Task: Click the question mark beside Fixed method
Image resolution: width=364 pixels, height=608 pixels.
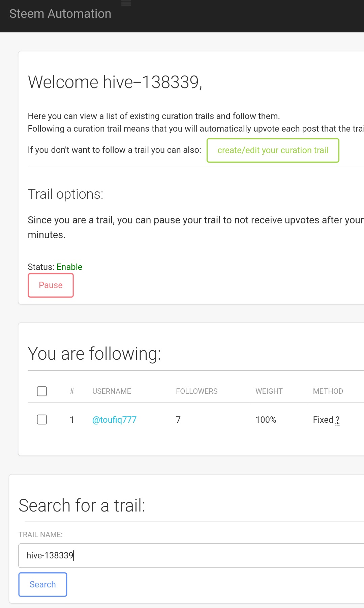Action: [337, 420]
